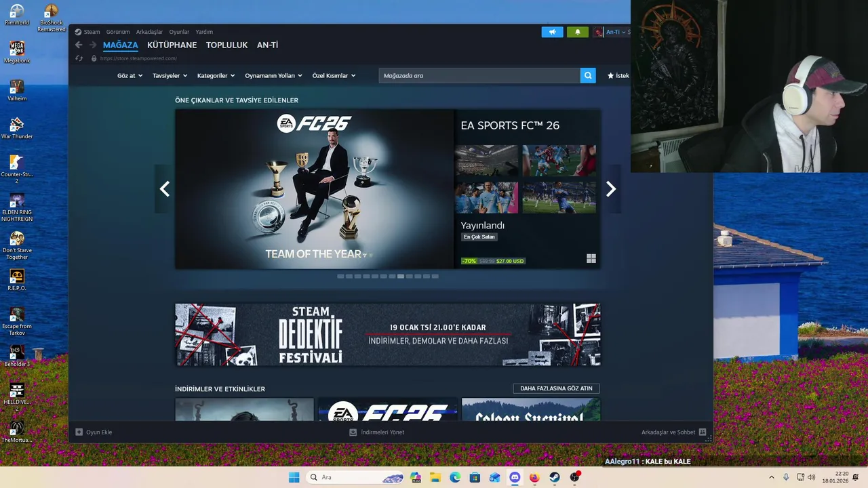Screen dimensions: 868x488
Task: Select the War Thunder desktop icon
Action: click(x=17, y=129)
